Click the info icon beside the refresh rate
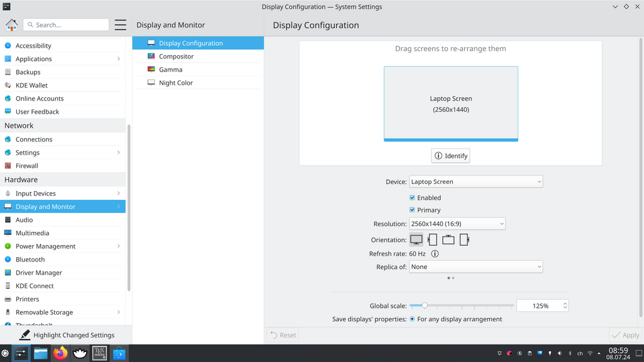This screenshot has height=362, width=644. click(x=435, y=254)
